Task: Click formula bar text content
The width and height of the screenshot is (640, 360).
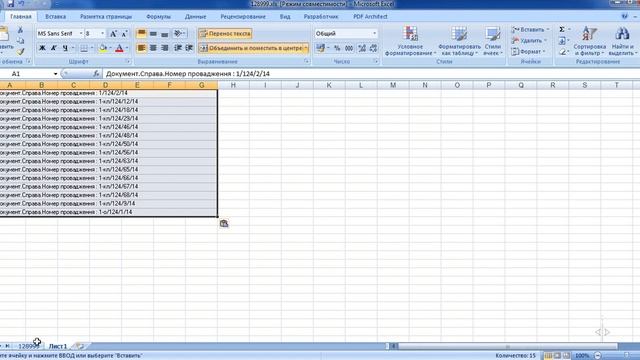Action: pos(188,74)
